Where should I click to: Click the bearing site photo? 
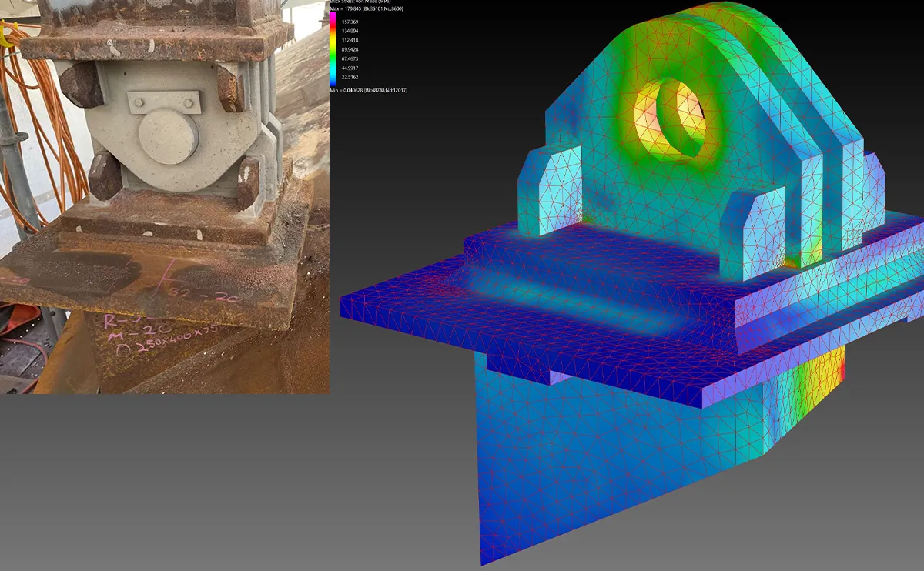tap(165, 197)
